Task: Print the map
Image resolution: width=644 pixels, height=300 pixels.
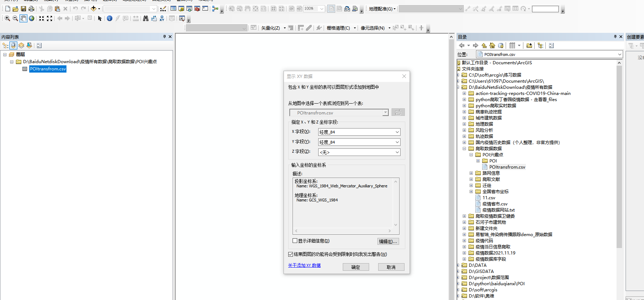Action: click(x=31, y=9)
